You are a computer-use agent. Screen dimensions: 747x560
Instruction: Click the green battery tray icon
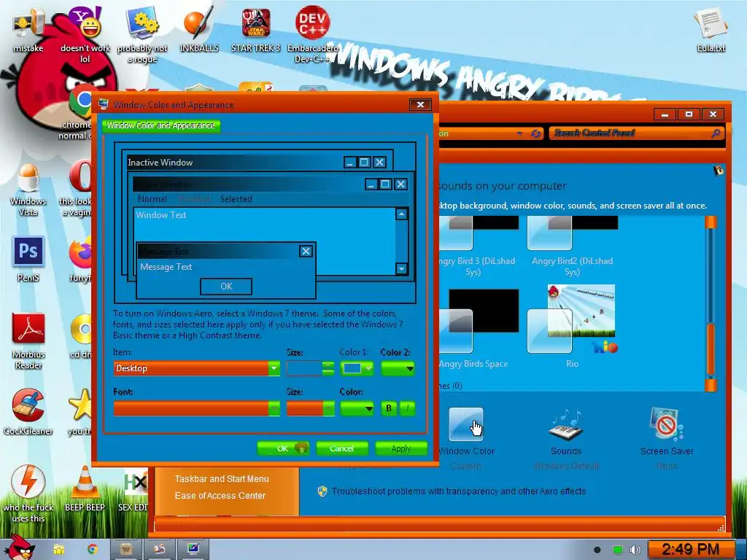pyautogui.click(x=617, y=550)
